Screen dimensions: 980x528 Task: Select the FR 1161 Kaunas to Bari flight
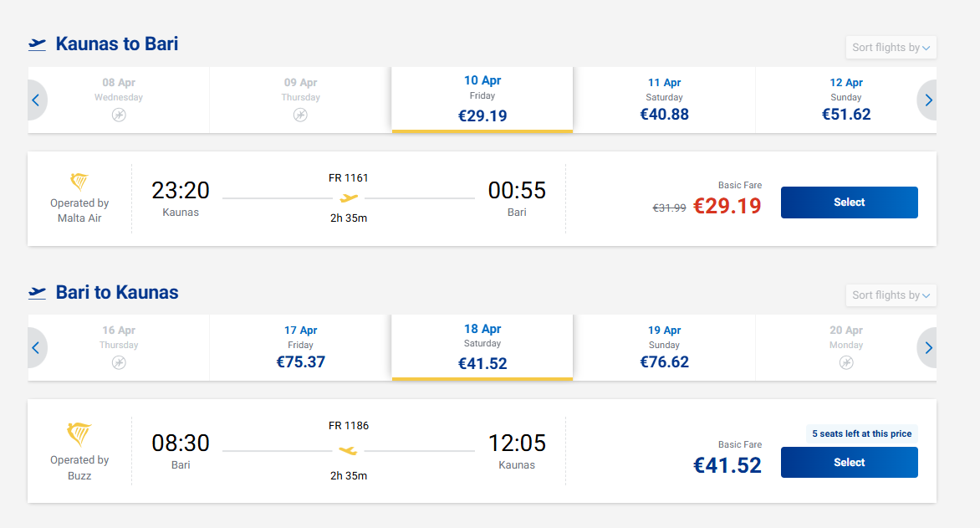click(849, 202)
